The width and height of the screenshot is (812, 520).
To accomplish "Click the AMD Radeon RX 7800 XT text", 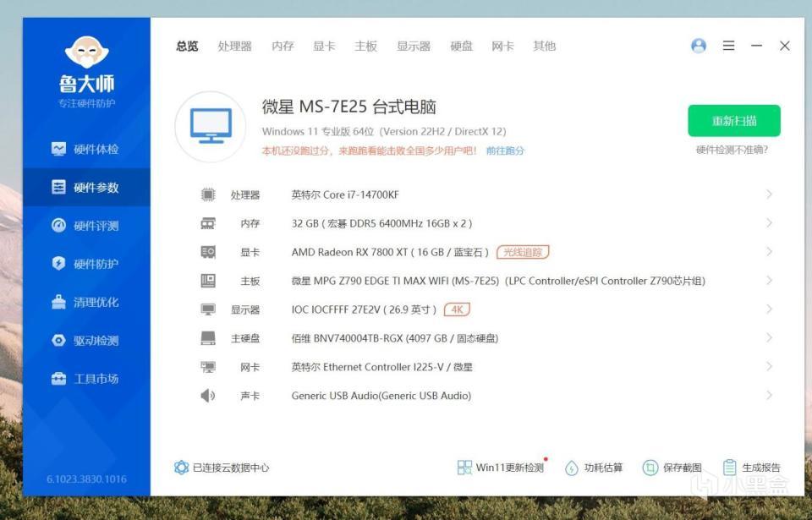I will 390,252.
